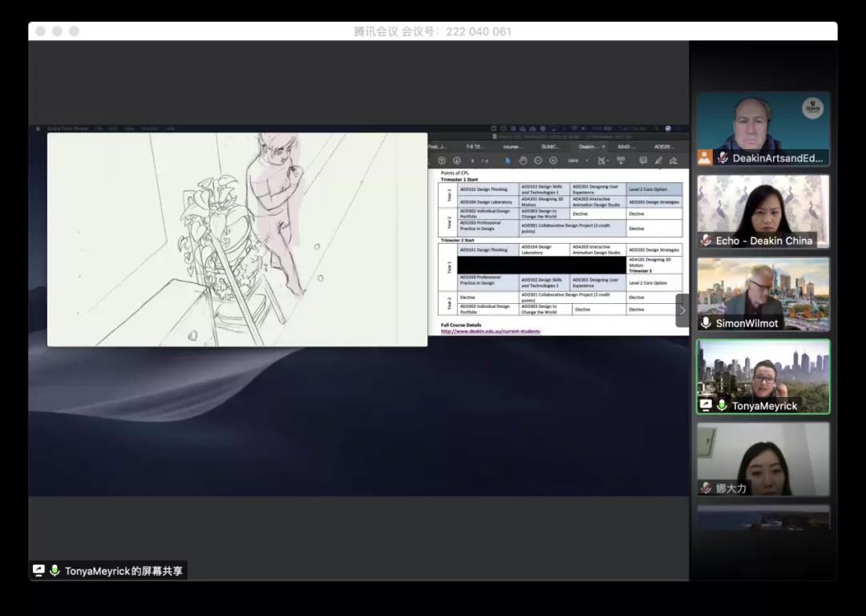Click the zoom out minus icon

tap(538, 160)
